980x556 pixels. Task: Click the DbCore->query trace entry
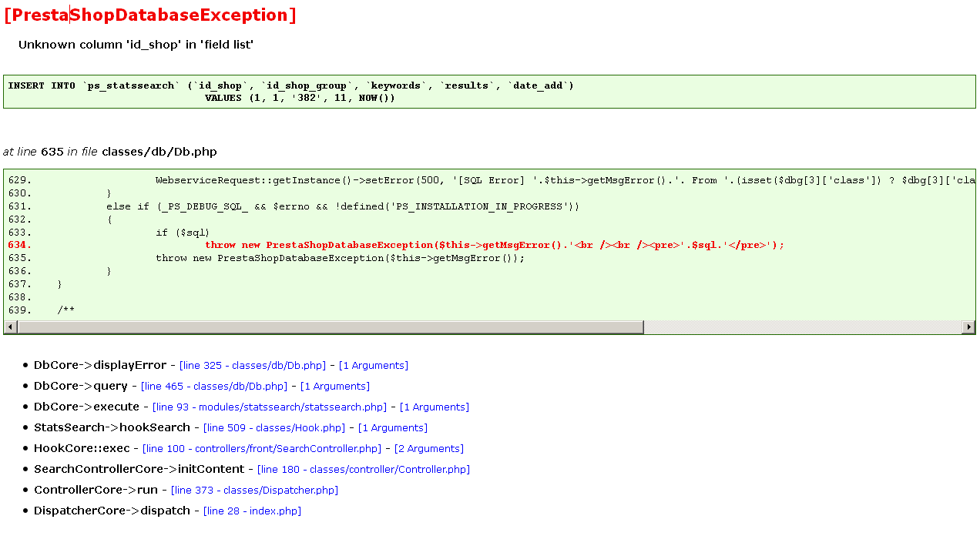81,386
